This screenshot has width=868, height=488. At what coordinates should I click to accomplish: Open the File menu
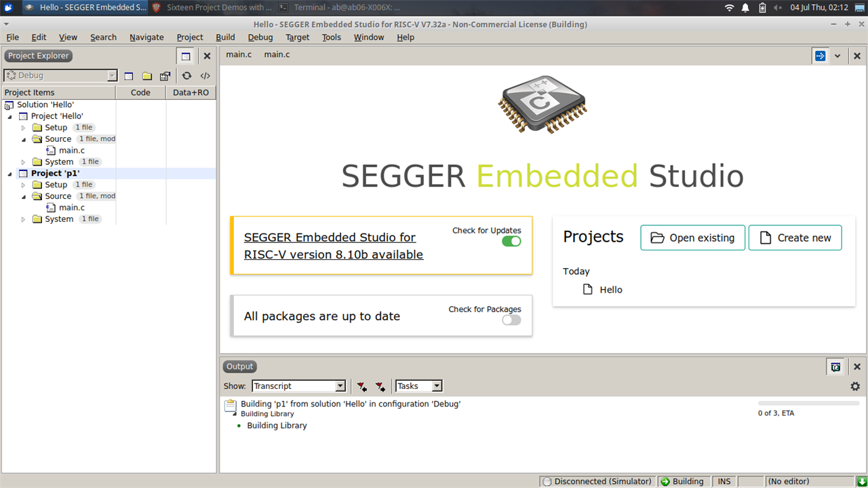point(12,37)
